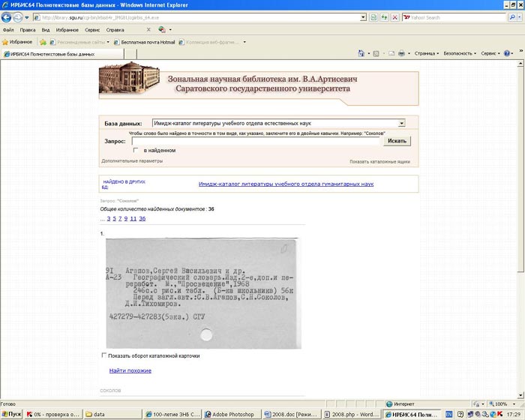
Task: Open the data folder taskbar item
Action: point(112,414)
